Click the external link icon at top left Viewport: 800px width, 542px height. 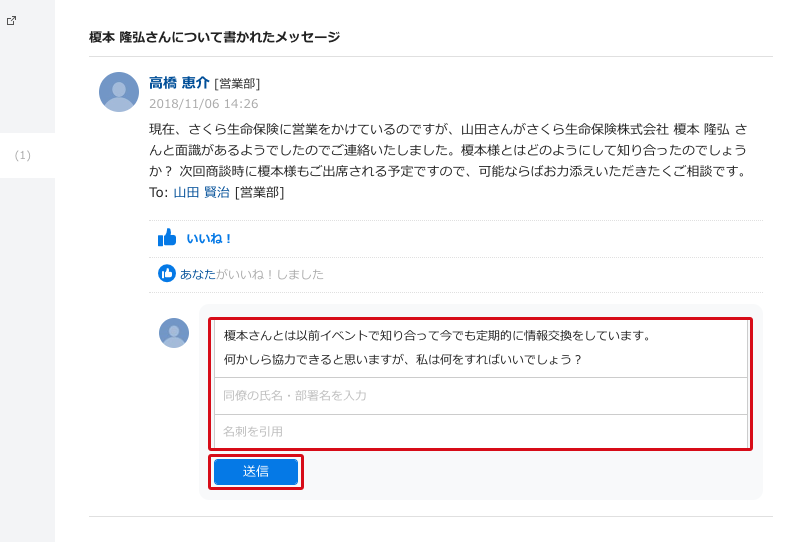[x=11, y=20]
